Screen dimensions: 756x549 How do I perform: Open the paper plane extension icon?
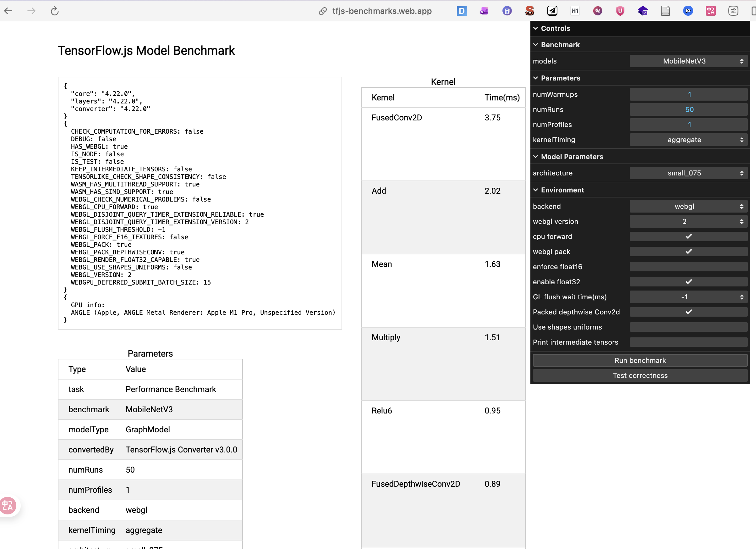[x=552, y=11]
